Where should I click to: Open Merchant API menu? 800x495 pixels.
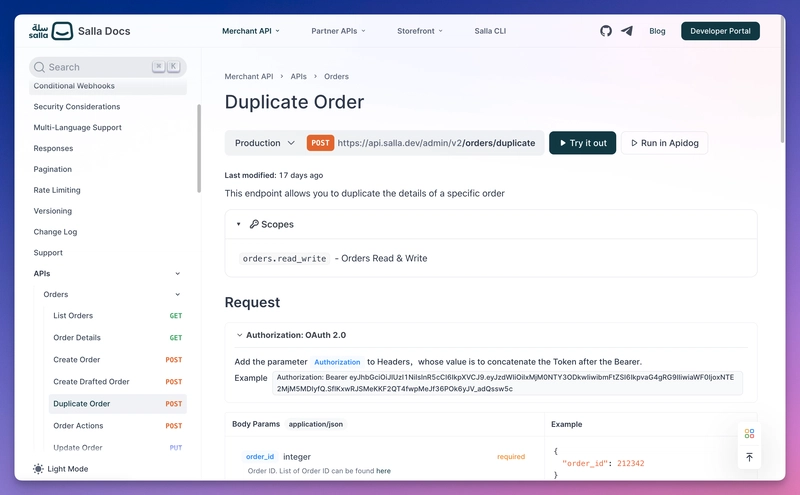(251, 31)
